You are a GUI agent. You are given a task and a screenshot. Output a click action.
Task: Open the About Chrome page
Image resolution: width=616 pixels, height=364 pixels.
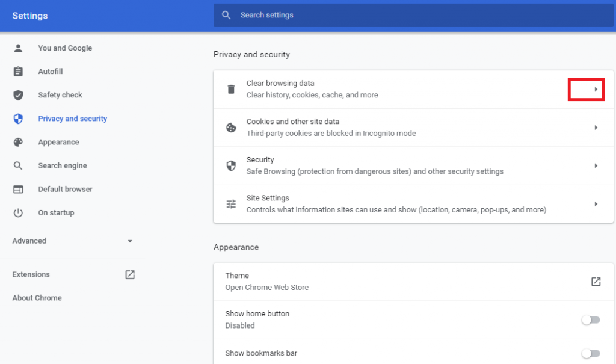pos(37,298)
